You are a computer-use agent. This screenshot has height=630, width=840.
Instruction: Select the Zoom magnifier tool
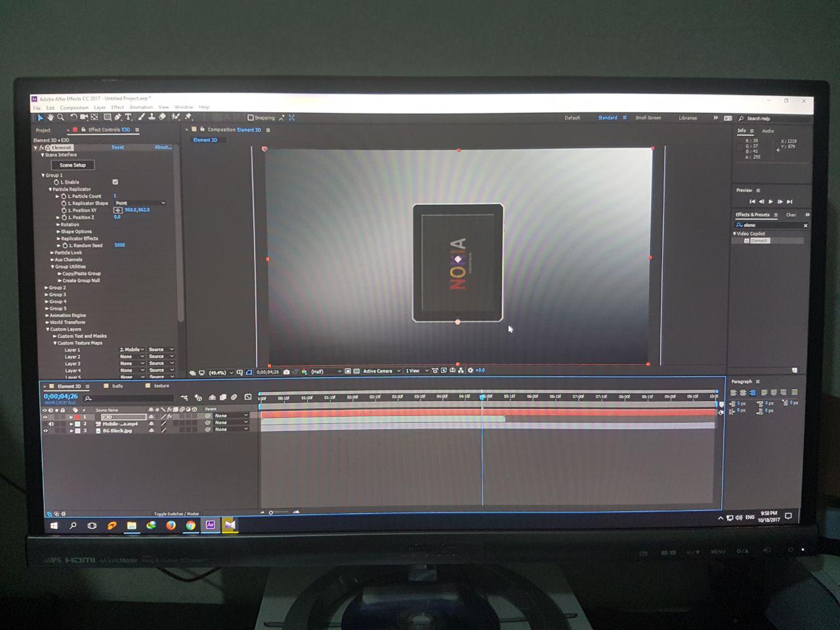click(x=60, y=117)
